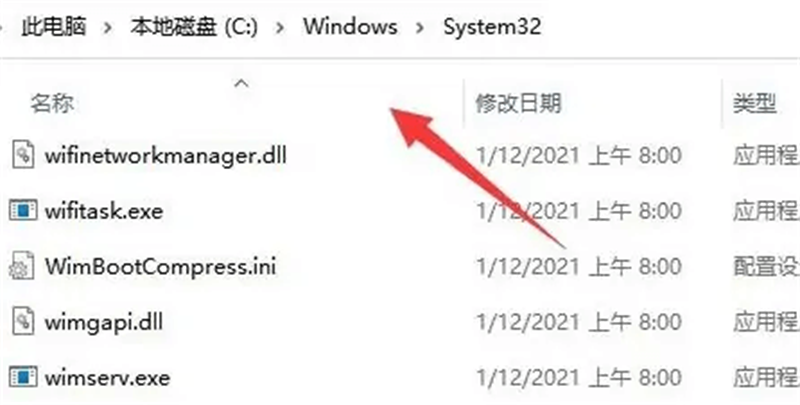
Task: Select the wimgapi.dll file name
Action: click(x=104, y=322)
